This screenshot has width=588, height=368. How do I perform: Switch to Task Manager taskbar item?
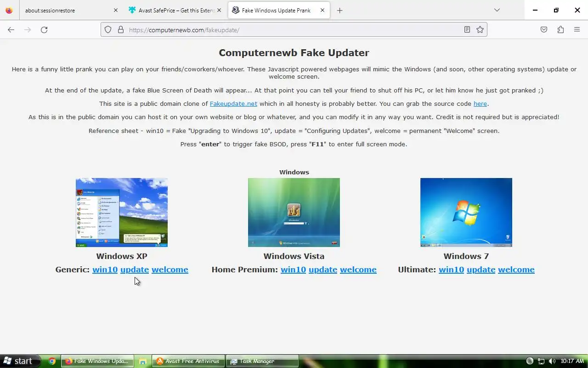click(263, 361)
